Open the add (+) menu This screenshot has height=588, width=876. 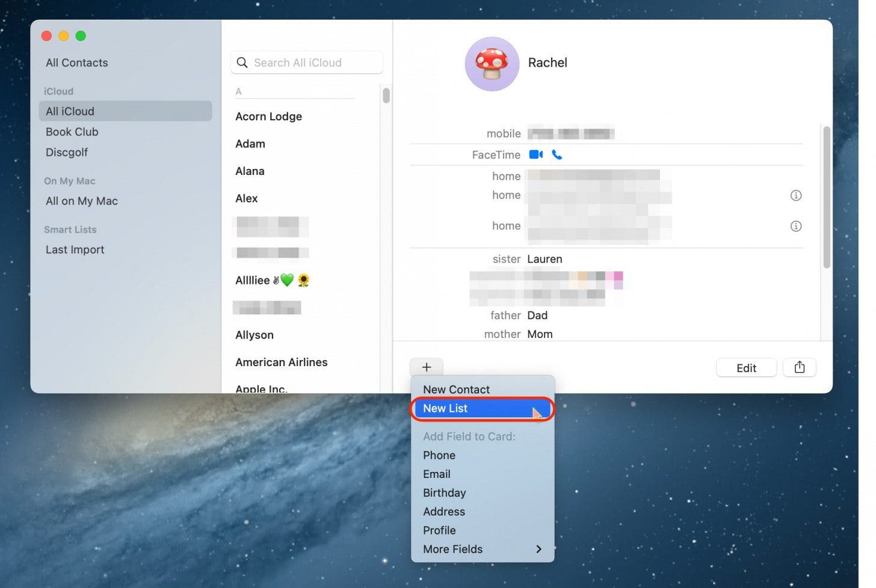[426, 367]
